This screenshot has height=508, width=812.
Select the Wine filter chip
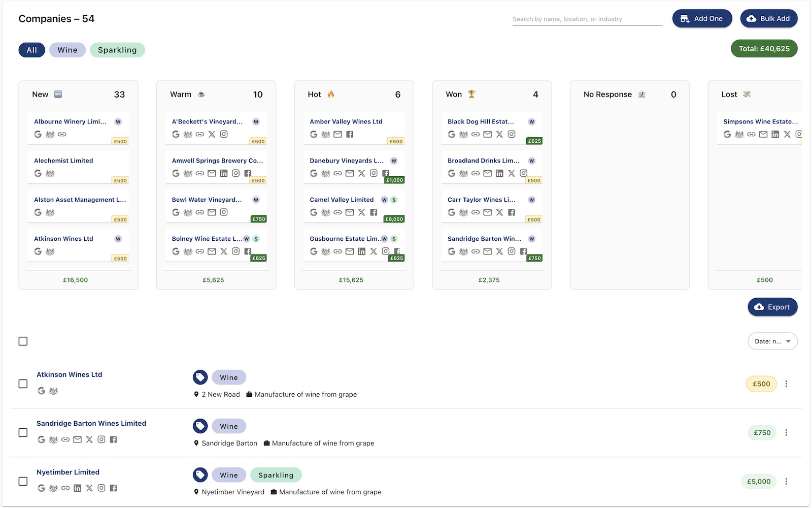(x=67, y=50)
